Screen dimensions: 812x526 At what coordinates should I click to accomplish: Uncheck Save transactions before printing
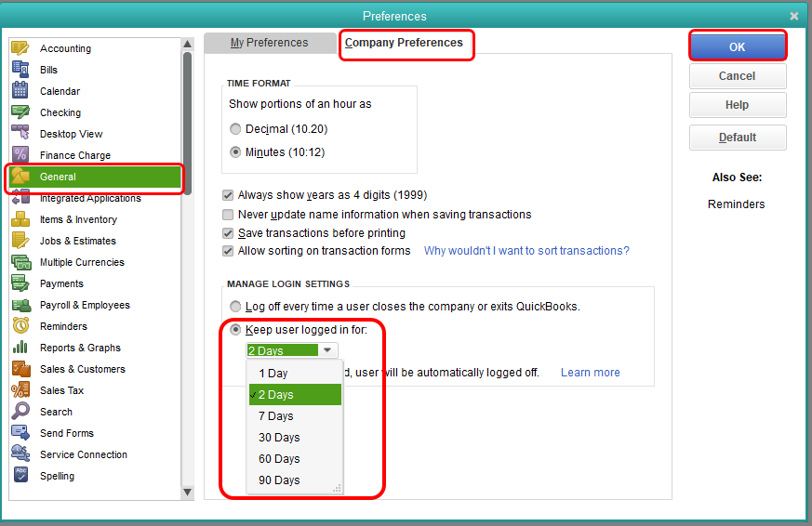(228, 233)
